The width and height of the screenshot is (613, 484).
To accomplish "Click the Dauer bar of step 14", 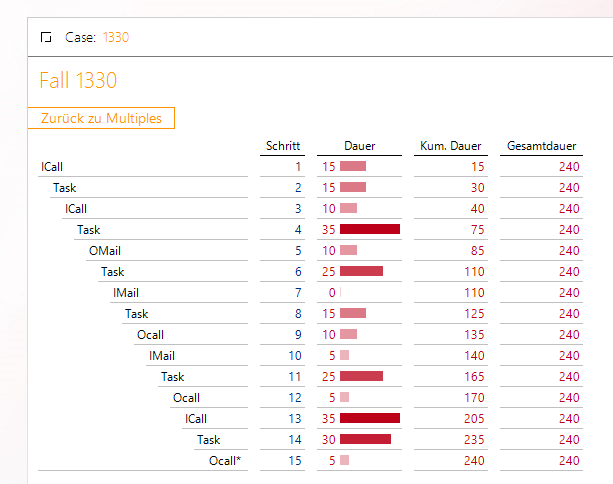I will pos(366,439).
